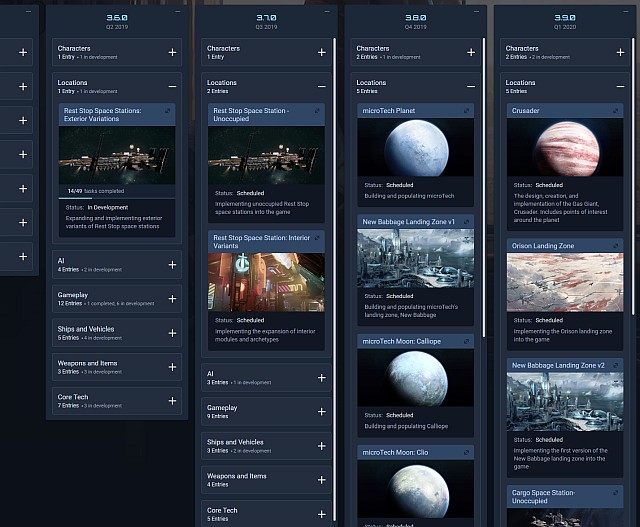Expand Gameplay section in release 3.7.0
Image resolution: width=640 pixels, height=527 pixels.
point(322,411)
